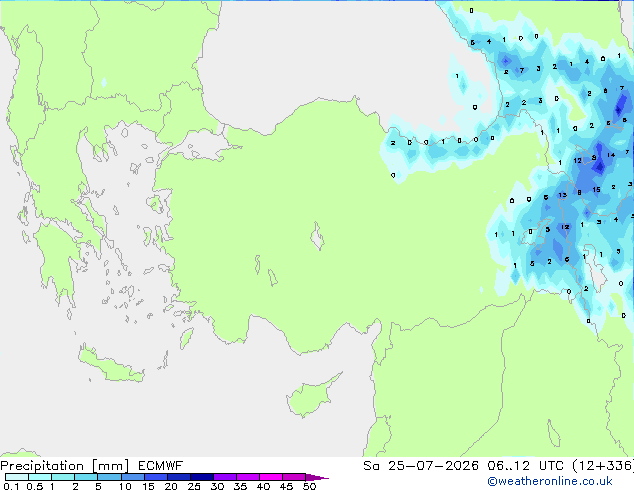Select the forecast date 25-07-2026 text

click(433, 466)
